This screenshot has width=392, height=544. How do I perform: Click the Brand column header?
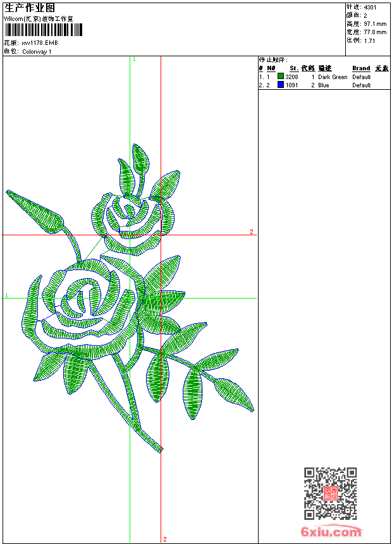tap(361, 68)
